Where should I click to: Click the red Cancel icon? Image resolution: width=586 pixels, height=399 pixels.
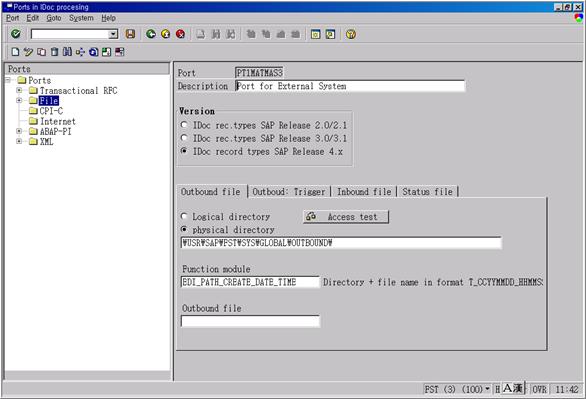(180, 34)
